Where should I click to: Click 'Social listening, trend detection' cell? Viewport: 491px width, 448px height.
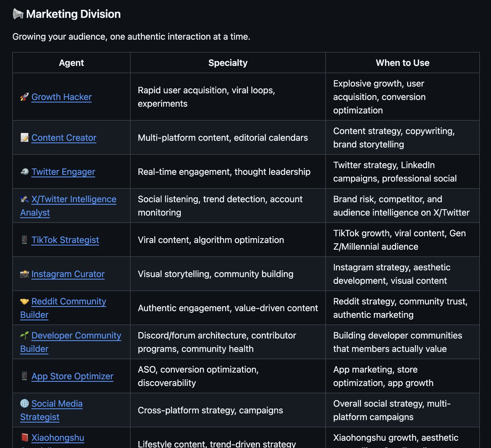228,206
